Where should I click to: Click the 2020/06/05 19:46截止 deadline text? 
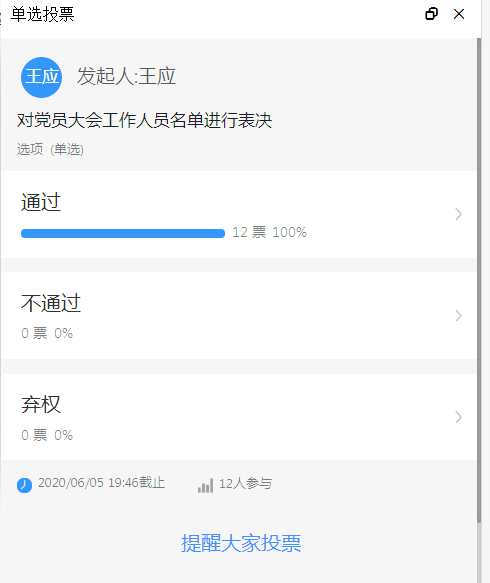(101, 483)
